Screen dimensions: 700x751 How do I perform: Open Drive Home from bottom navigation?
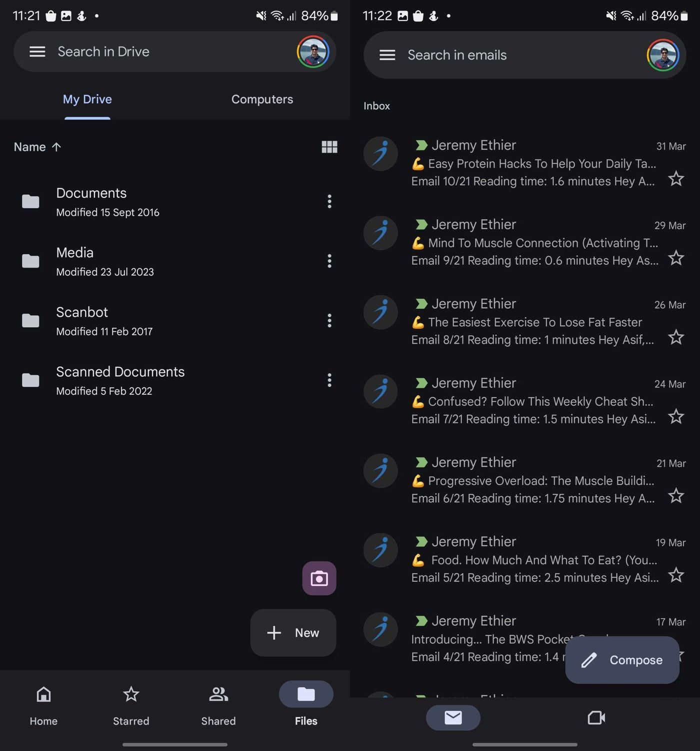click(x=43, y=705)
